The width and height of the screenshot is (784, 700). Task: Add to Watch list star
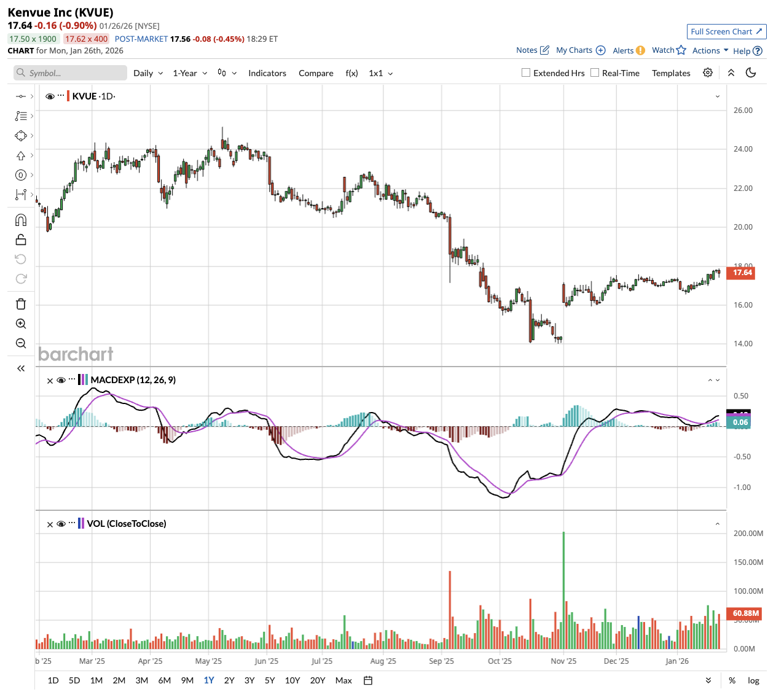(681, 50)
